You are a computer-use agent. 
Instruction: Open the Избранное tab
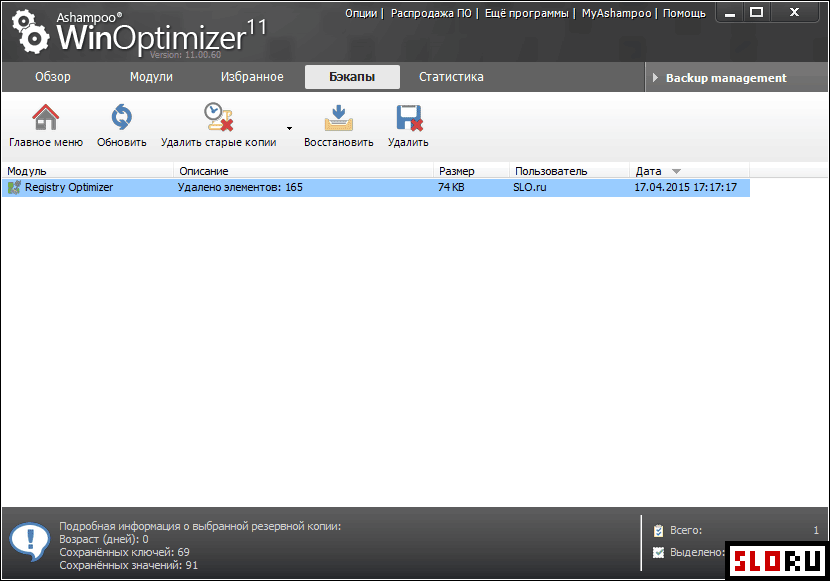coord(252,77)
